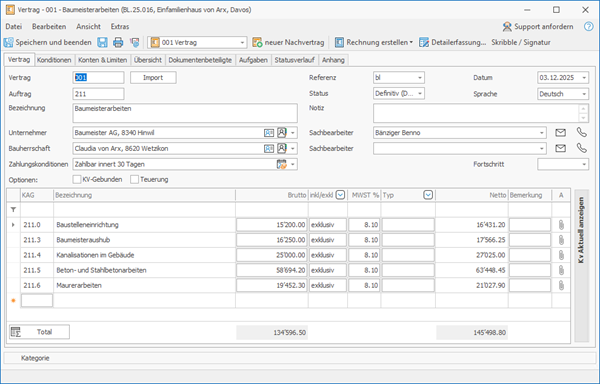Expand the Zahlungskonditionen dropdown arrow
Screen dimensions: 600x384
click(293, 164)
